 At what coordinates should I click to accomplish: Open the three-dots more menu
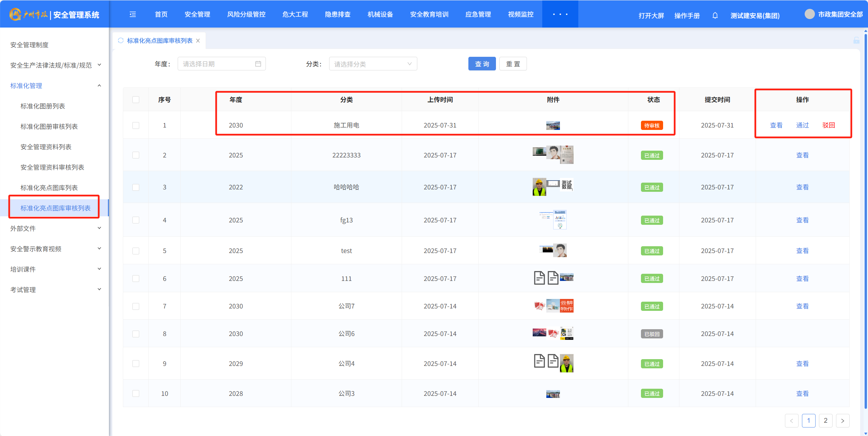(x=560, y=14)
